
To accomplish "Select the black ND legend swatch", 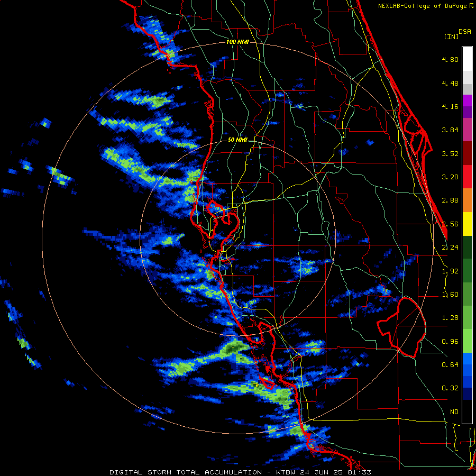I will tap(467, 411).
